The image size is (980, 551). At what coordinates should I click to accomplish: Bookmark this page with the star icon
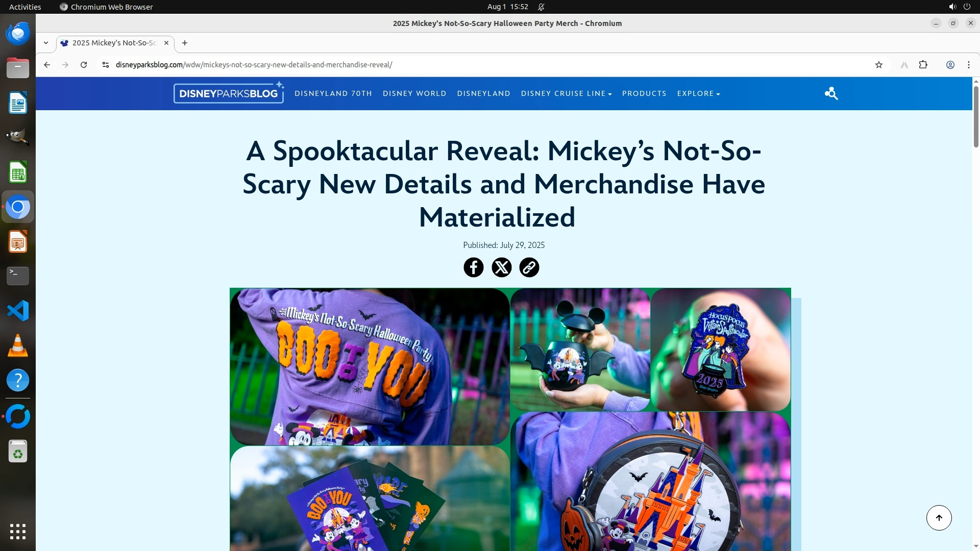(878, 65)
